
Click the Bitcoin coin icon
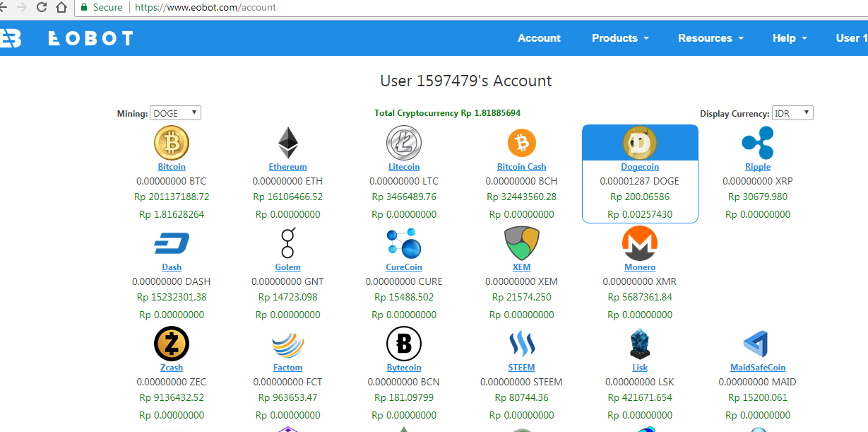(172, 144)
